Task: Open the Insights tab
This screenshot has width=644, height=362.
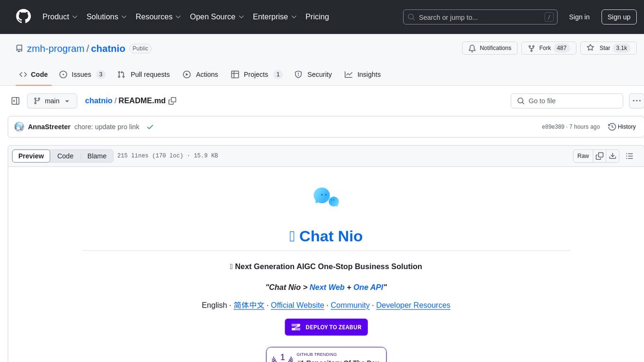Action: pos(363,74)
